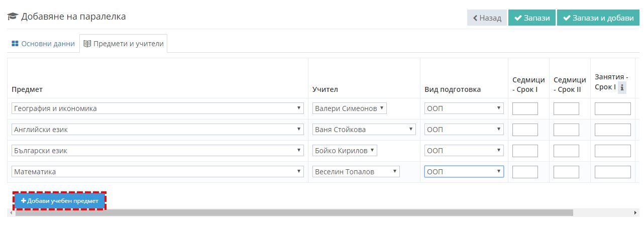644x227 pixels.
Task: Switch to the Основни данни tab
Action: pyautogui.click(x=43, y=44)
